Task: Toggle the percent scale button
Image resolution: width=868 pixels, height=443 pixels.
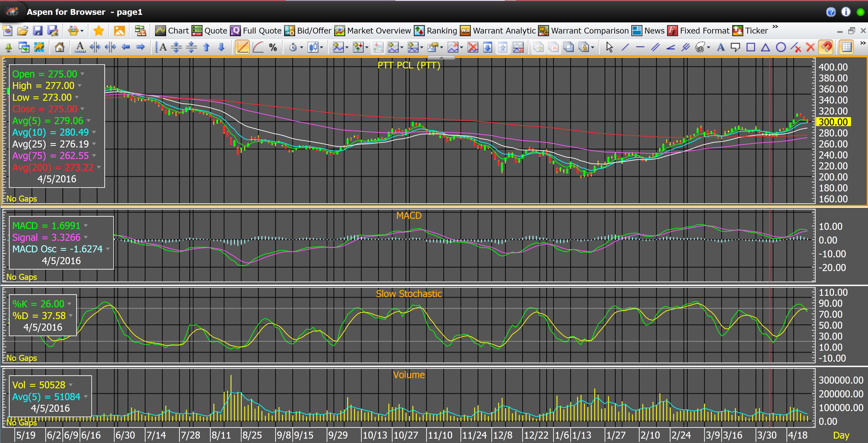Action: pos(273,47)
